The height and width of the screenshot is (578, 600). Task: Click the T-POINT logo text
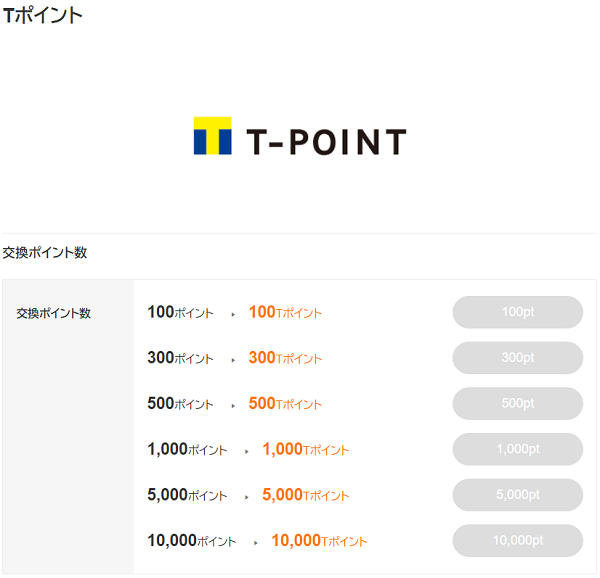tap(326, 142)
